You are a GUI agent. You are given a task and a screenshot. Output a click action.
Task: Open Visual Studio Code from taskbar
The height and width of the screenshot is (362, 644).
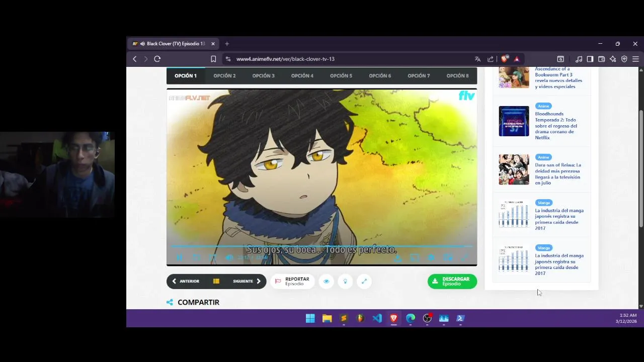pyautogui.click(x=377, y=318)
